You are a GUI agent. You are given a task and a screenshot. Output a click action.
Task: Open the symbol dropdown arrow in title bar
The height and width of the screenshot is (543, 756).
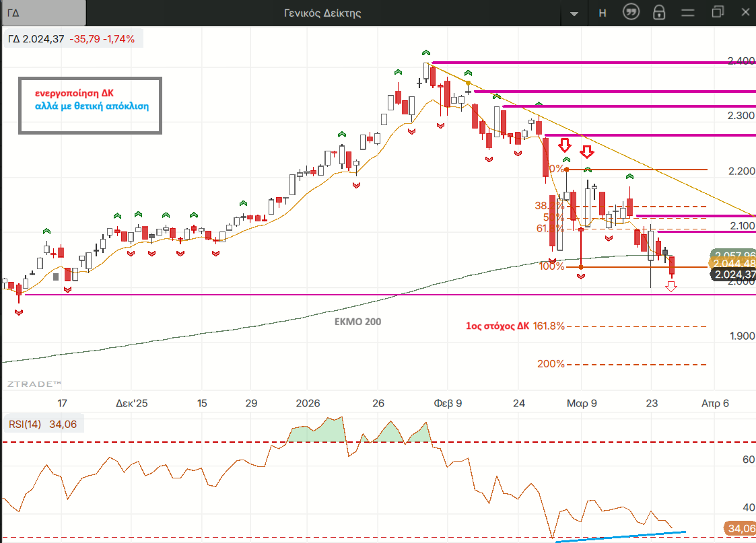click(574, 13)
